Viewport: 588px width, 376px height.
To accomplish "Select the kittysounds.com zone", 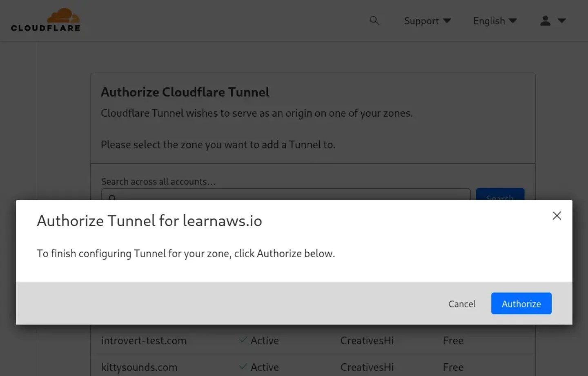I will click(139, 367).
